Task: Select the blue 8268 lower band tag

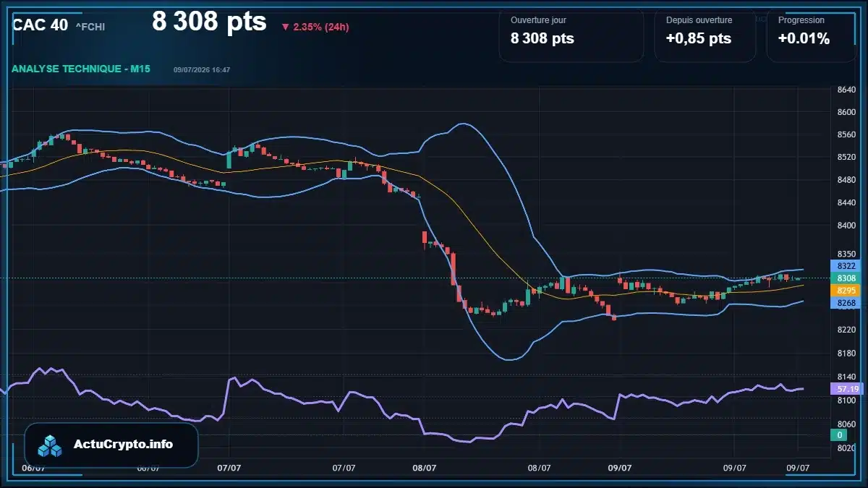Action: pyautogui.click(x=846, y=303)
